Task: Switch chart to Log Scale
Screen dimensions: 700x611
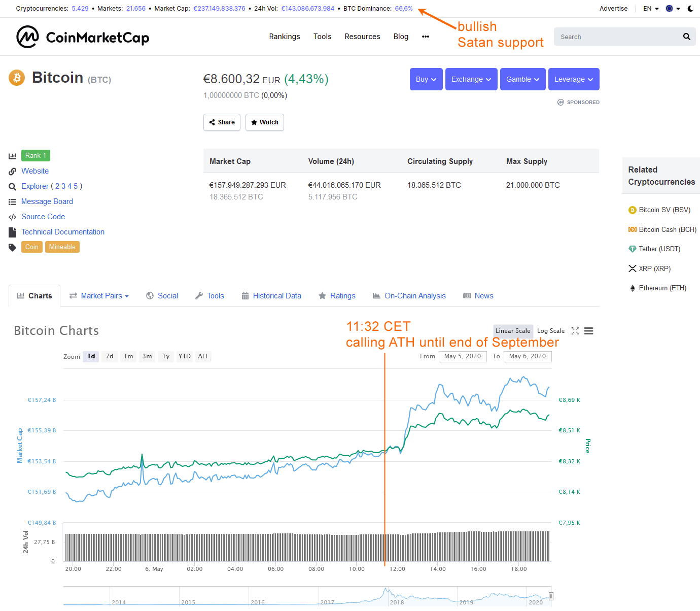Action: [x=551, y=331]
